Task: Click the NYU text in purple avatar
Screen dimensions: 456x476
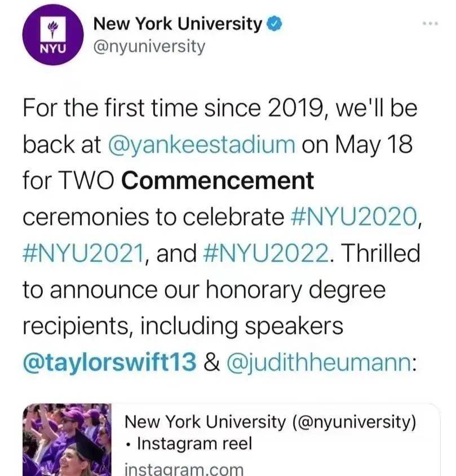Action: pos(53,49)
